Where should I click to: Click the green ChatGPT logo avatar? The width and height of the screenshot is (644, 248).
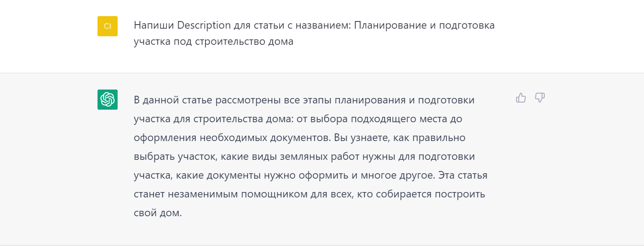click(x=107, y=99)
